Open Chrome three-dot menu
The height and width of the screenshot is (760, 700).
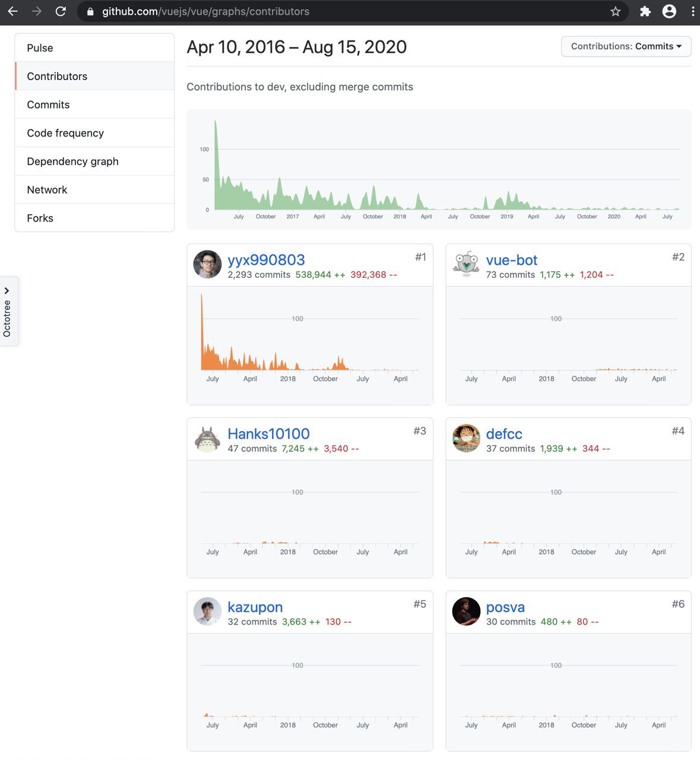click(x=693, y=11)
